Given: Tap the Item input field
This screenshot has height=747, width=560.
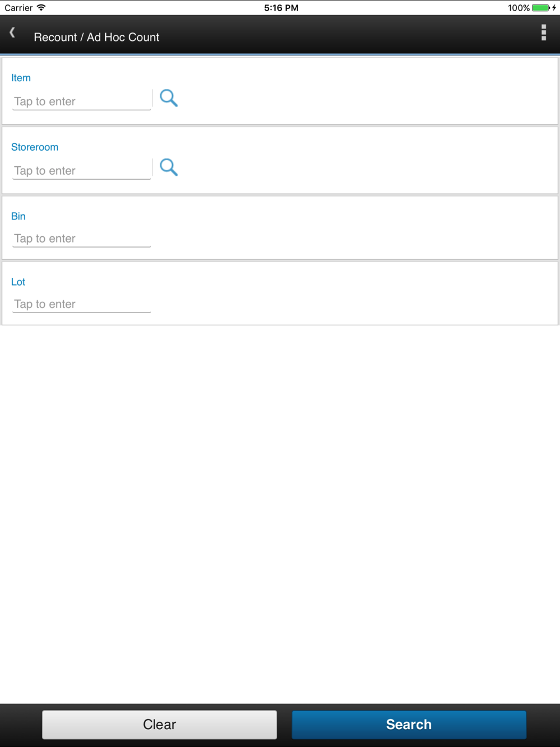Looking at the screenshot, I should [x=82, y=101].
